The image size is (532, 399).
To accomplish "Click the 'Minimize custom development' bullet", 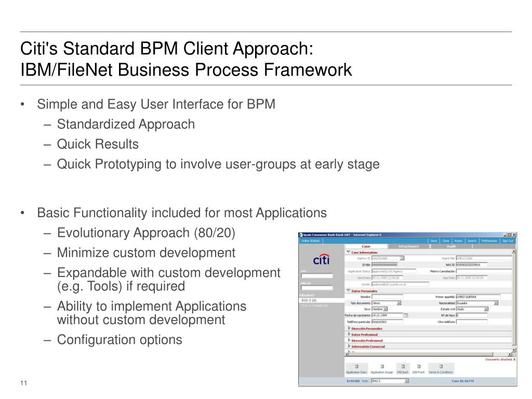I will [146, 253].
